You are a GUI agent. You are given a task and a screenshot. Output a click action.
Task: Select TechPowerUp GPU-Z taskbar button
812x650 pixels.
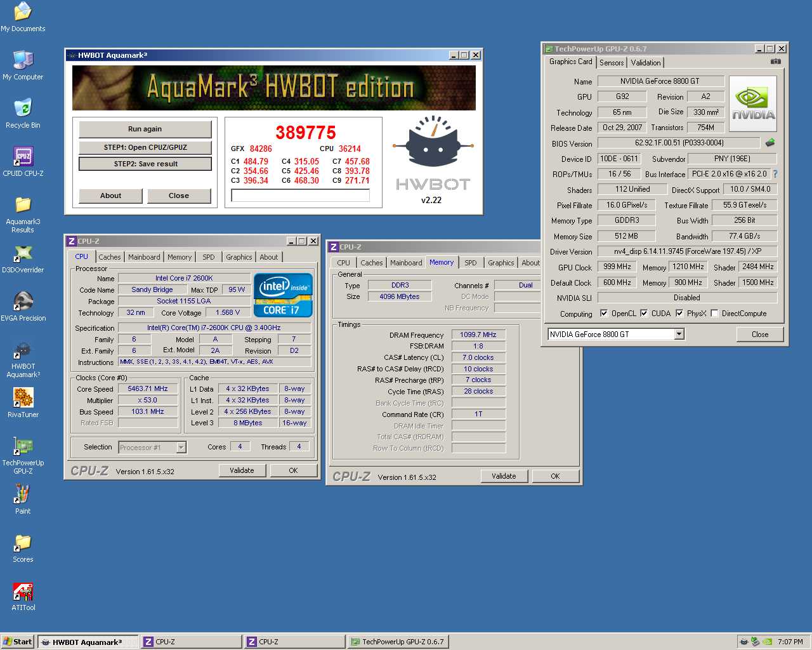(x=399, y=642)
